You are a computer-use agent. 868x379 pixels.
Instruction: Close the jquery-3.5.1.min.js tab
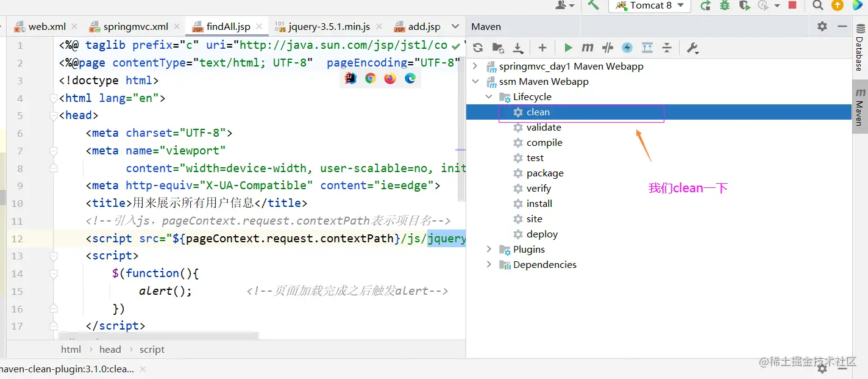[x=379, y=27]
